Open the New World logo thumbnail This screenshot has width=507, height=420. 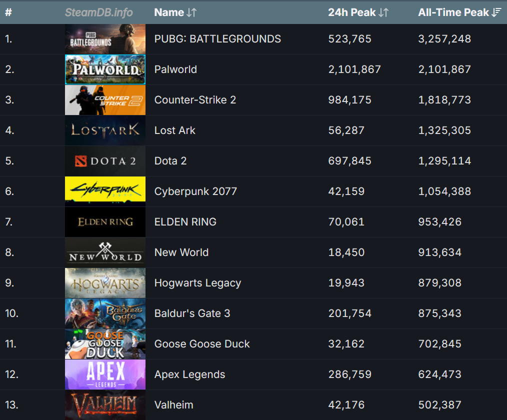click(x=105, y=252)
